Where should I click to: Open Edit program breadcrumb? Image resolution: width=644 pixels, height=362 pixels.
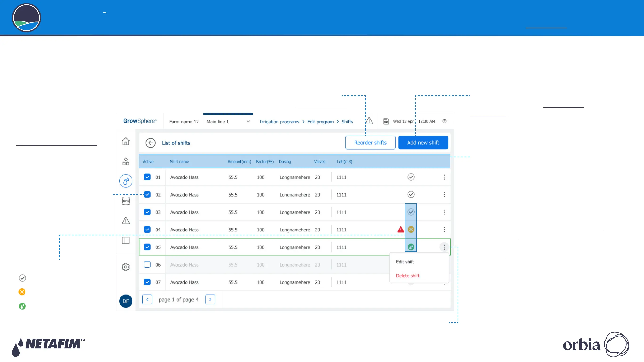320,122
